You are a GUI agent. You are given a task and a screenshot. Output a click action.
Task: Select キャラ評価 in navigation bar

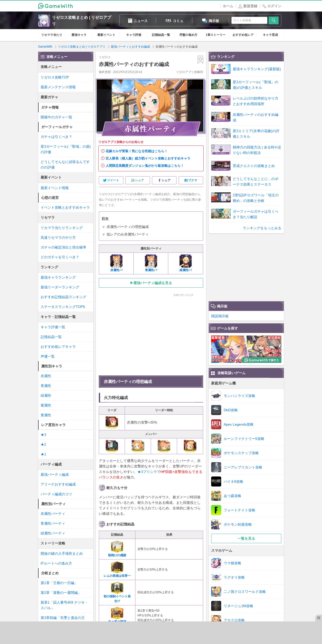coord(133,35)
